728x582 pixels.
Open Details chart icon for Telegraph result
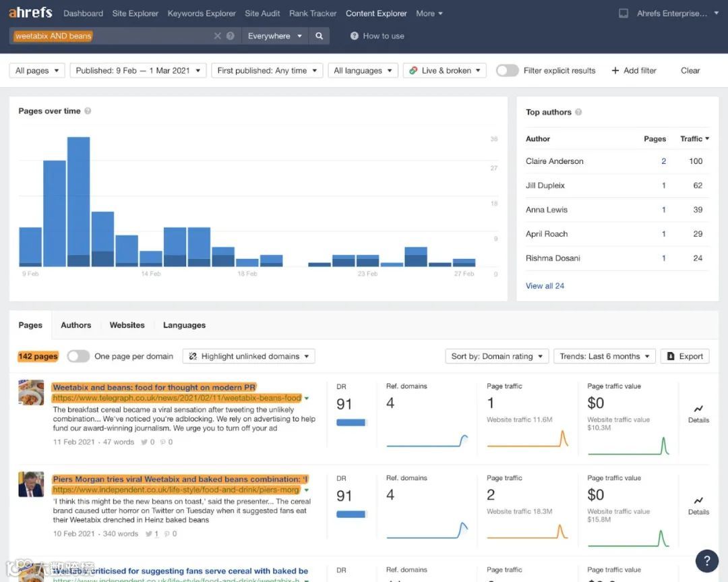[698, 409]
